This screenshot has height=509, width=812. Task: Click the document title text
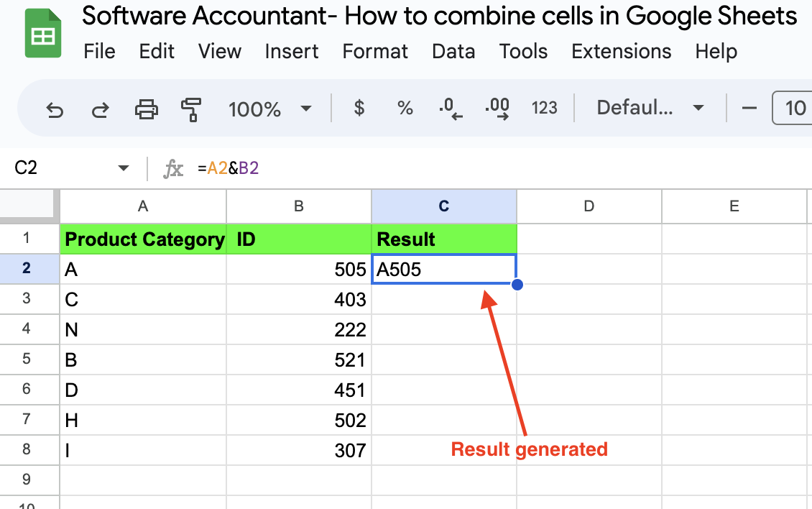(439, 16)
